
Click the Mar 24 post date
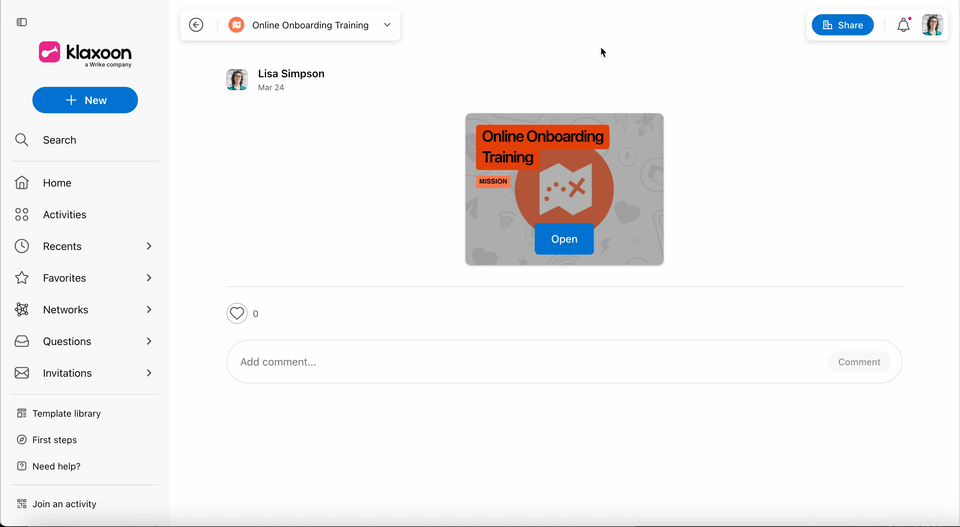(x=271, y=88)
